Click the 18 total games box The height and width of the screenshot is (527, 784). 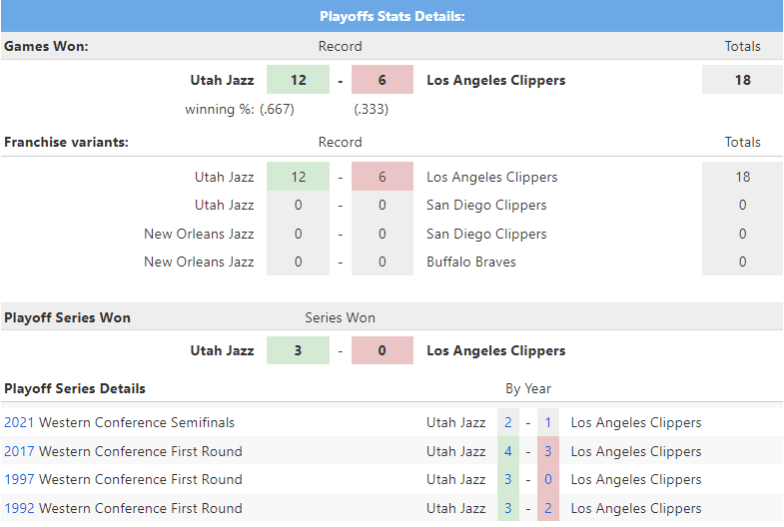click(742, 80)
